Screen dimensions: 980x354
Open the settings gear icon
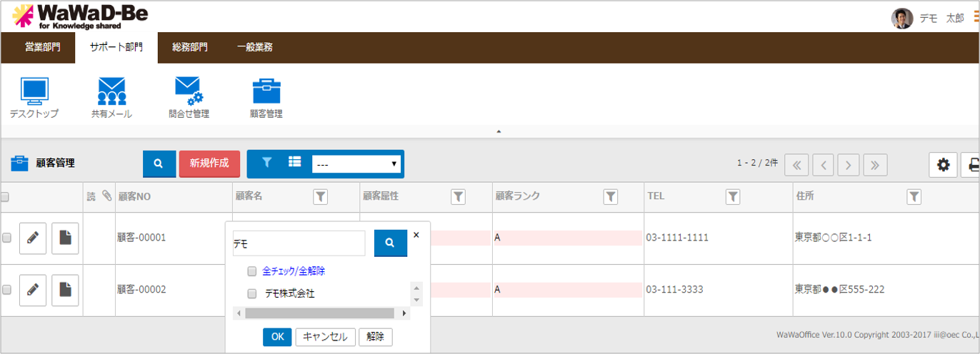click(943, 165)
